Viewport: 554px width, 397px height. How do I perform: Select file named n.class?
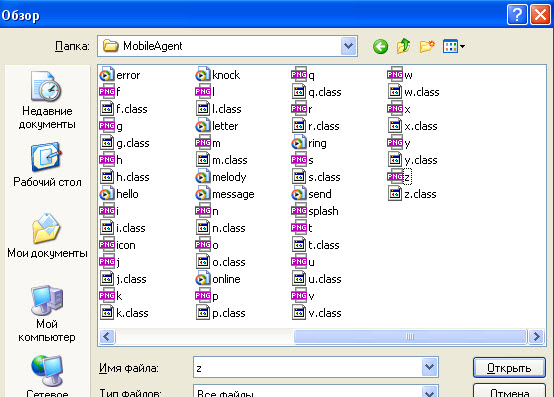(220, 227)
